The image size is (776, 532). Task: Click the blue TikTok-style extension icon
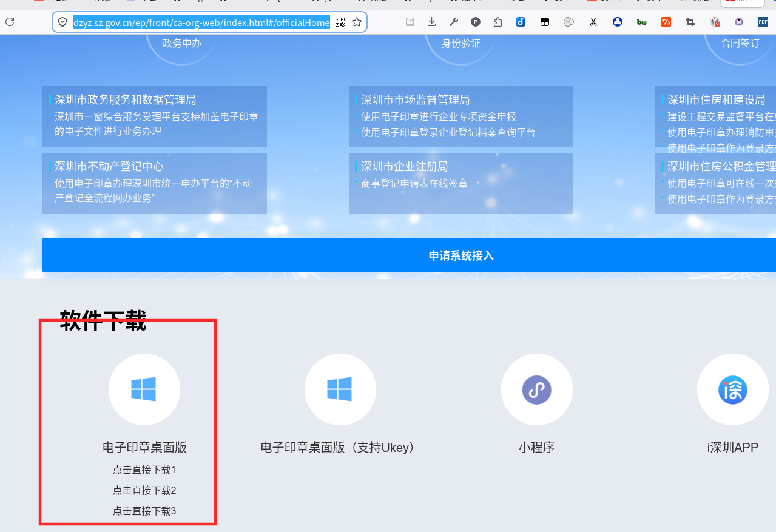click(x=520, y=21)
